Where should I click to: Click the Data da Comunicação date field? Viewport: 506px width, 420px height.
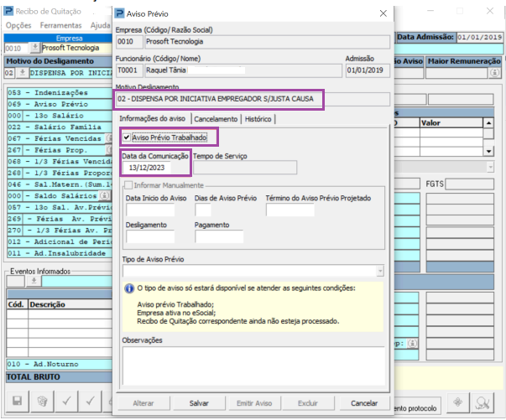coord(147,168)
